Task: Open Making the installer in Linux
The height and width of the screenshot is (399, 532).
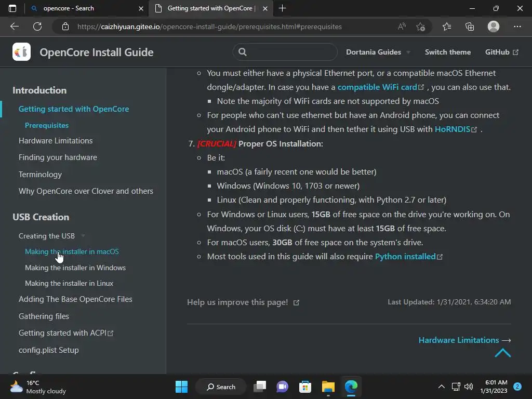Action: pyautogui.click(x=69, y=283)
